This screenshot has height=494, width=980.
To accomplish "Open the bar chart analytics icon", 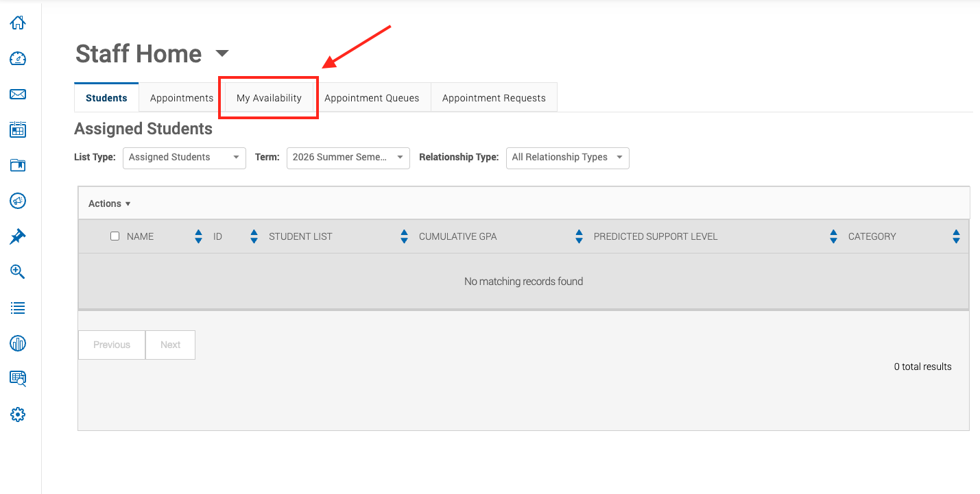I will tap(18, 343).
